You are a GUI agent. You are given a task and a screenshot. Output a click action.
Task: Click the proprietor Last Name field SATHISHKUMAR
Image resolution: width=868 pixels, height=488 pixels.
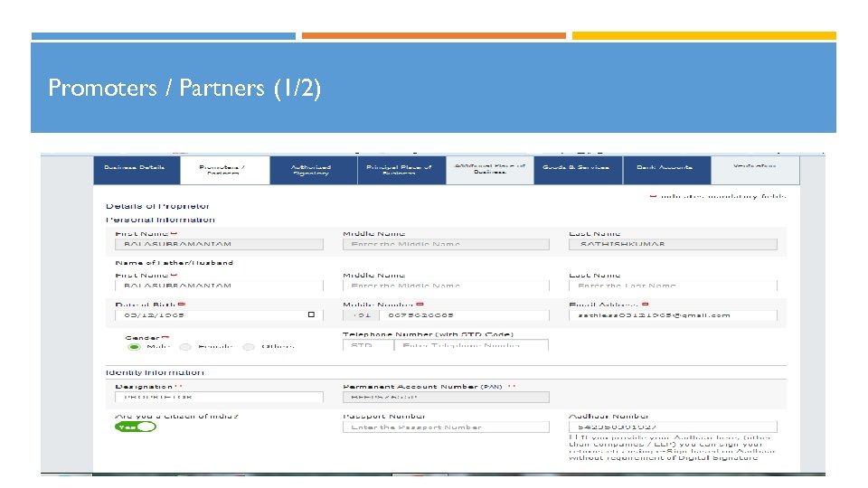(673, 244)
